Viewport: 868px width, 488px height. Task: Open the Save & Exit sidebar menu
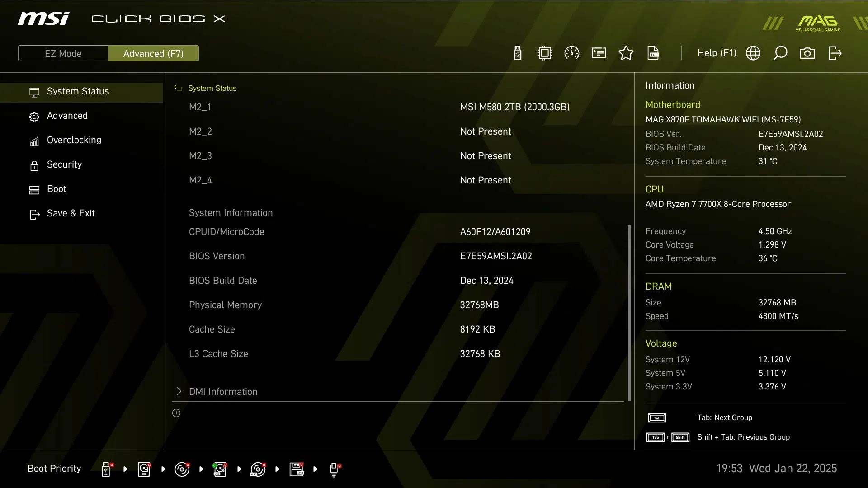pos(81,214)
